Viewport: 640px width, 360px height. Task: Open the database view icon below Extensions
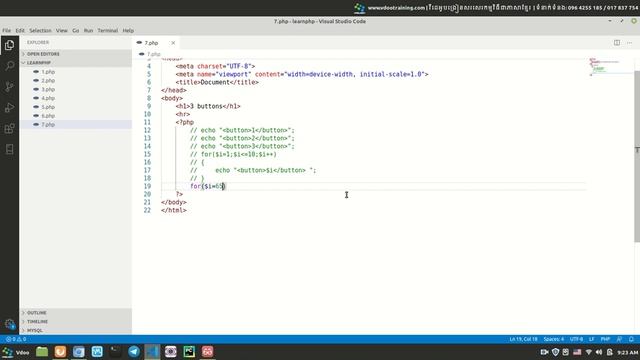tap(9, 149)
